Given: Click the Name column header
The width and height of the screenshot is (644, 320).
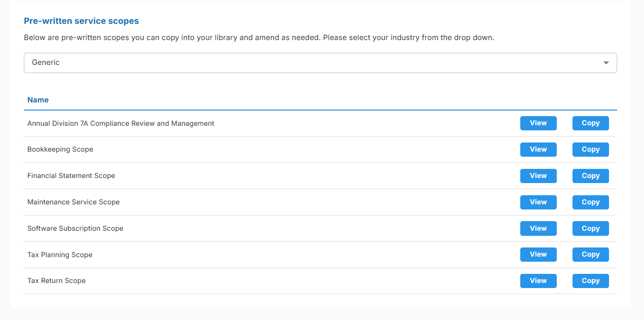Looking at the screenshot, I should point(38,100).
